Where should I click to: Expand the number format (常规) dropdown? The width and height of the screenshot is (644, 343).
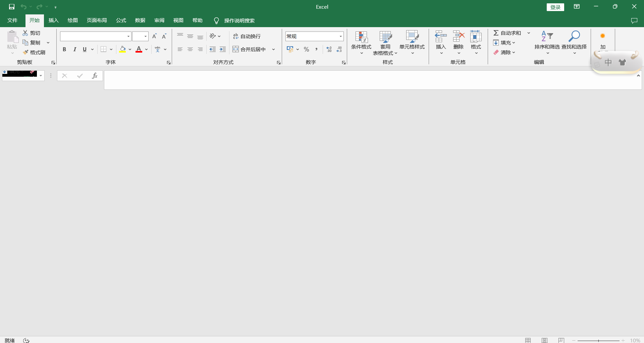point(340,36)
